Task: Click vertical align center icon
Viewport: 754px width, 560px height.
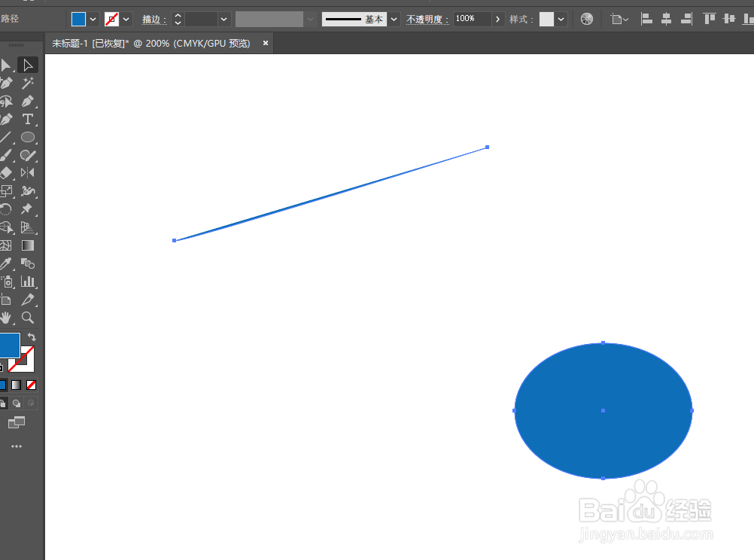Action: point(729,20)
